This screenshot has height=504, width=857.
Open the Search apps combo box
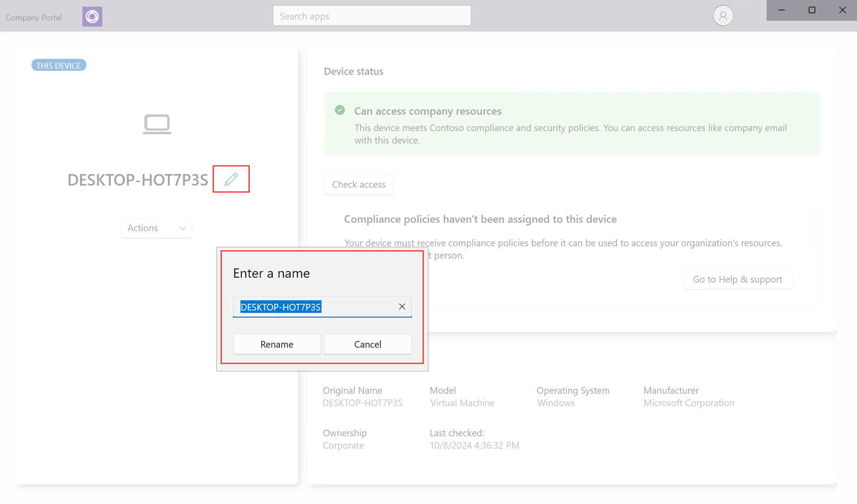[x=372, y=16]
